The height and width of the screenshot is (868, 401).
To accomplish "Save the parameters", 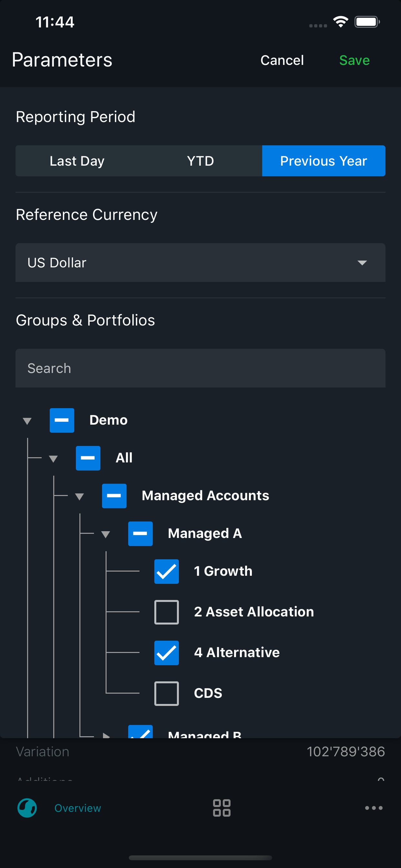I will [354, 60].
